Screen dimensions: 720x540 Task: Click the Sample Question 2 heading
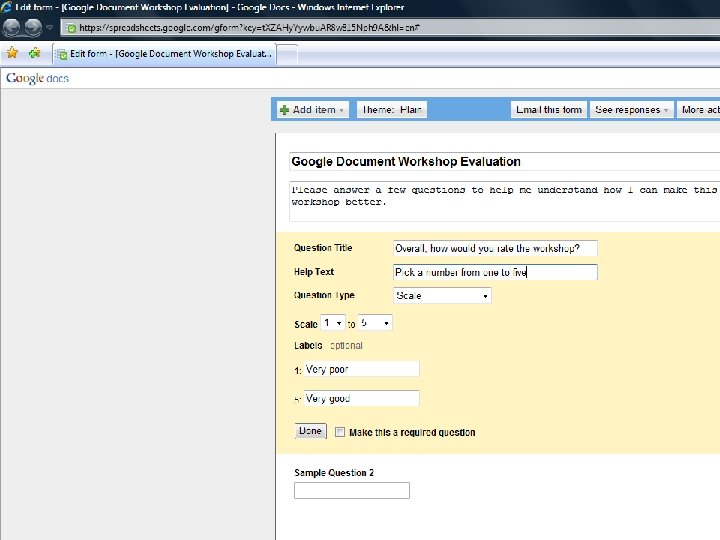point(334,473)
